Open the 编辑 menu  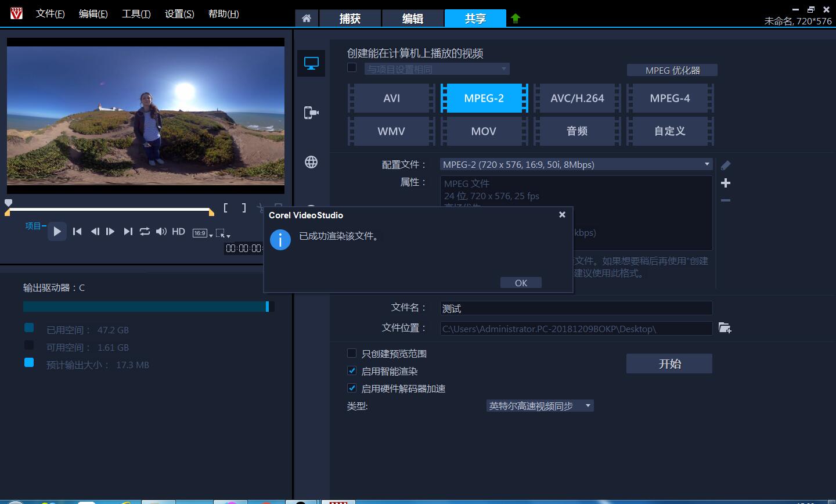[93, 13]
